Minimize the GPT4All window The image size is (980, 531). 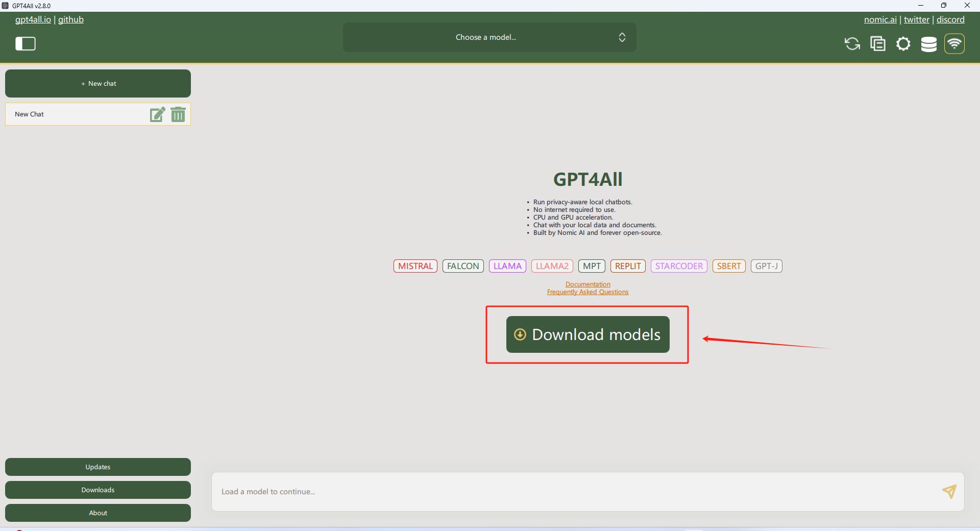tap(921, 6)
